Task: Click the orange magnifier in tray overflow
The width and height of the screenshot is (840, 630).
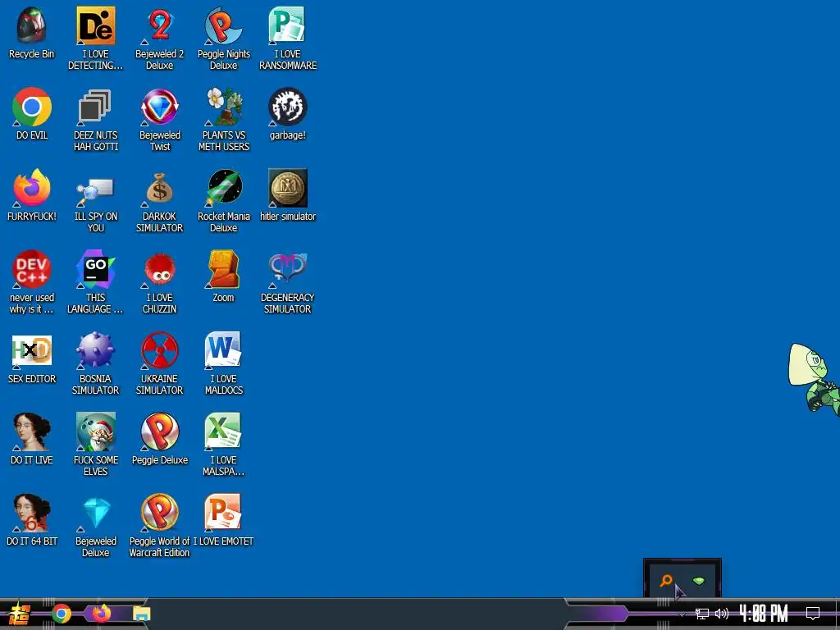Action: [x=666, y=580]
